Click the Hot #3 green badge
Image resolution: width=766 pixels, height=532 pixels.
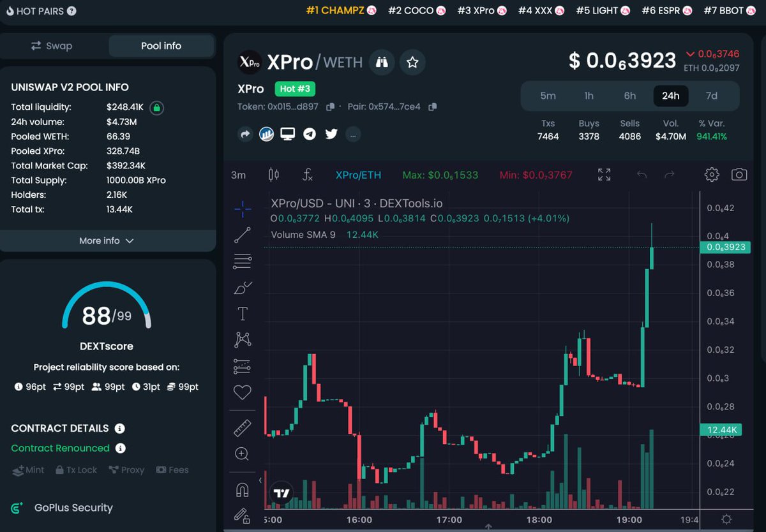point(296,89)
